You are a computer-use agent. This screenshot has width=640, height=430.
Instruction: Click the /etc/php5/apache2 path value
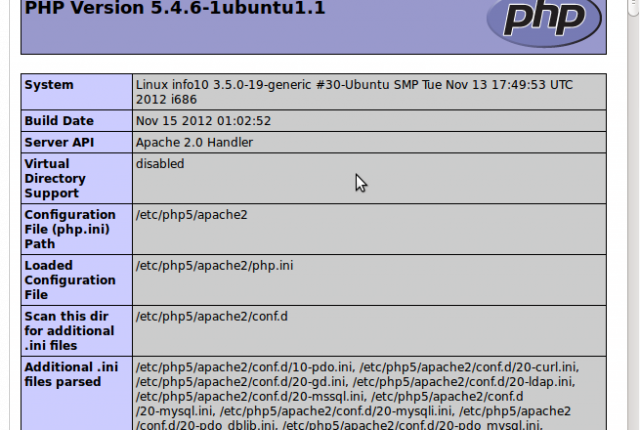(191, 215)
